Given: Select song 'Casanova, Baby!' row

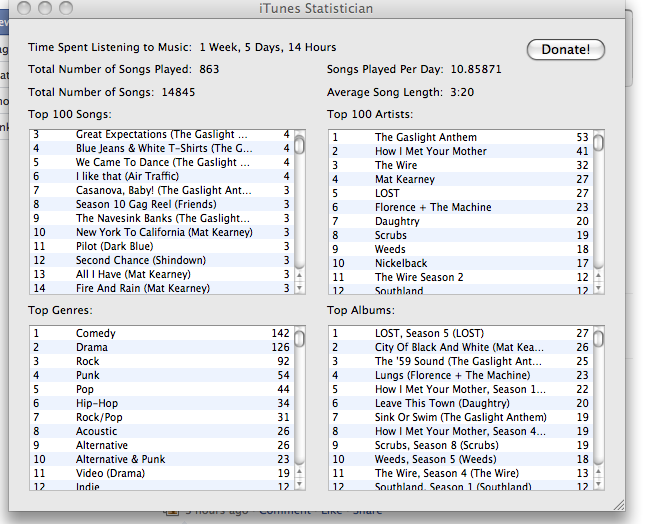Looking at the screenshot, I should pyautogui.click(x=162, y=191).
